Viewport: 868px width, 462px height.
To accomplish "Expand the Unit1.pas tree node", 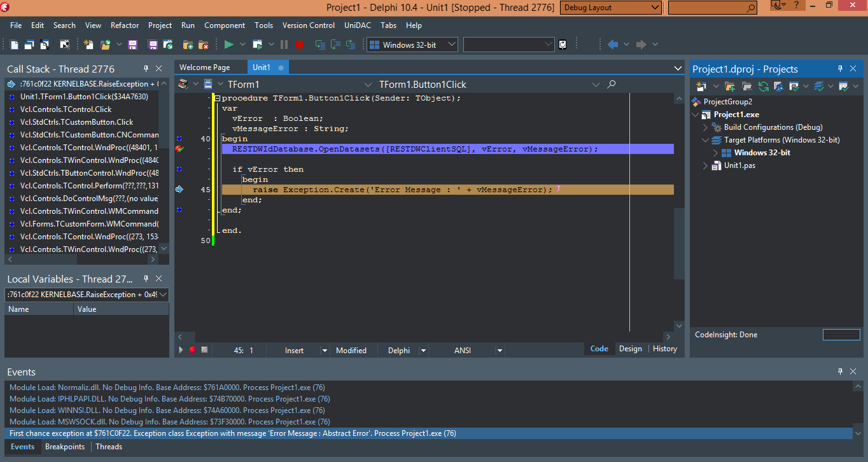I will [x=705, y=165].
